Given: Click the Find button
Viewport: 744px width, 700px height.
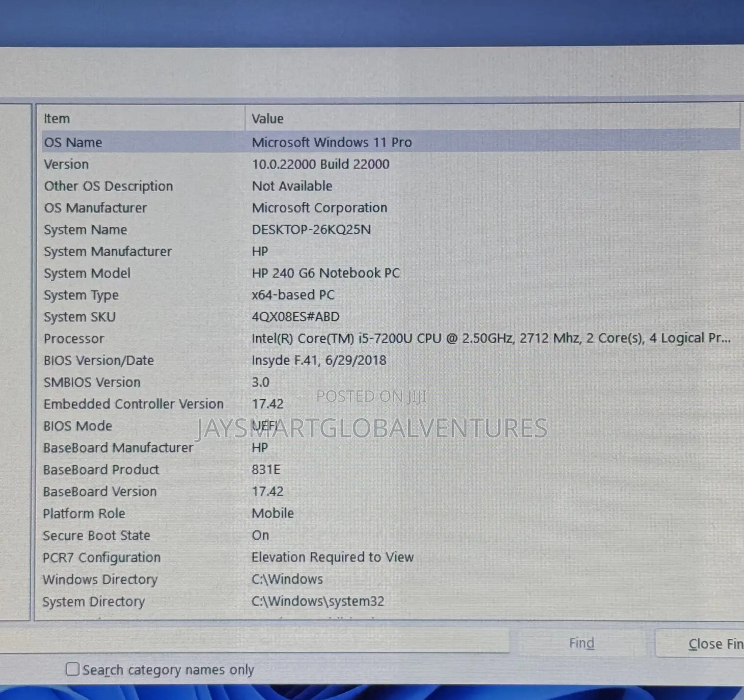Looking at the screenshot, I should click(x=581, y=643).
